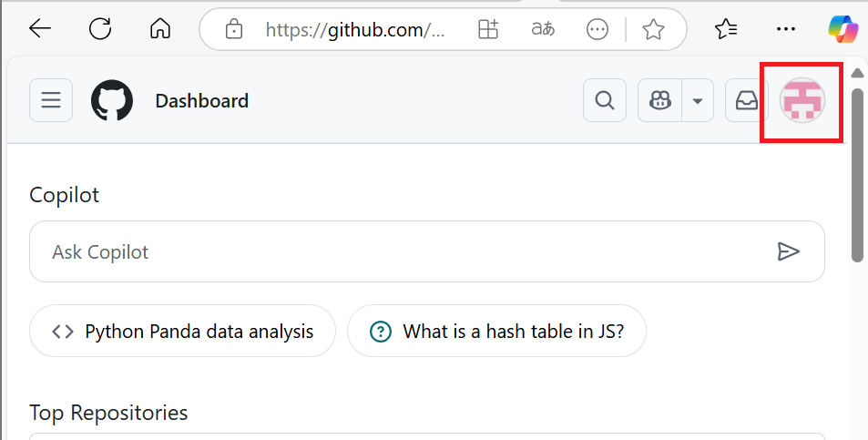Viewport: 868px width, 440px height.
Task: Go back to the previous page
Action: (40, 29)
